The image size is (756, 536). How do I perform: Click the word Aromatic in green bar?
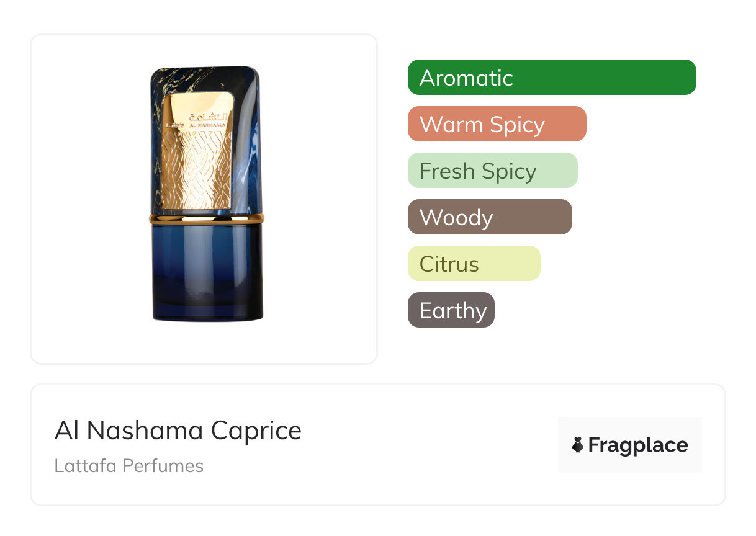466,78
